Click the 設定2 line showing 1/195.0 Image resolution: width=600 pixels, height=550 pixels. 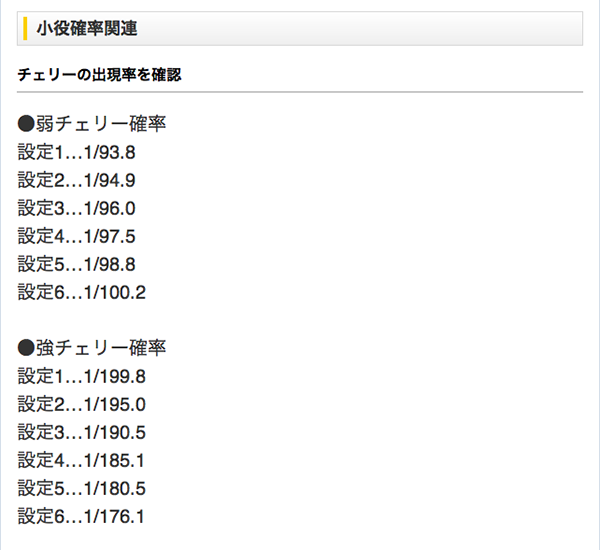(x=82, y=405)
